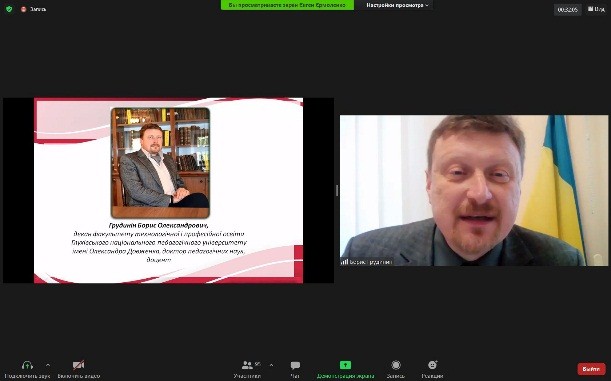Viewport: 611px width, 381px height.
Task: Open the Participants panel
Action: (247, 369)
